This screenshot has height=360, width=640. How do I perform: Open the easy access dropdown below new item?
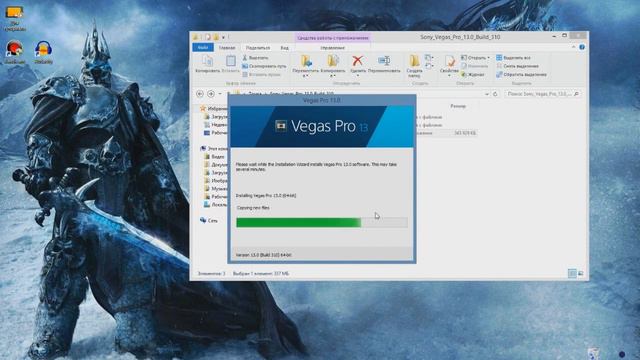pyautogui.click(x=429, y=66)
